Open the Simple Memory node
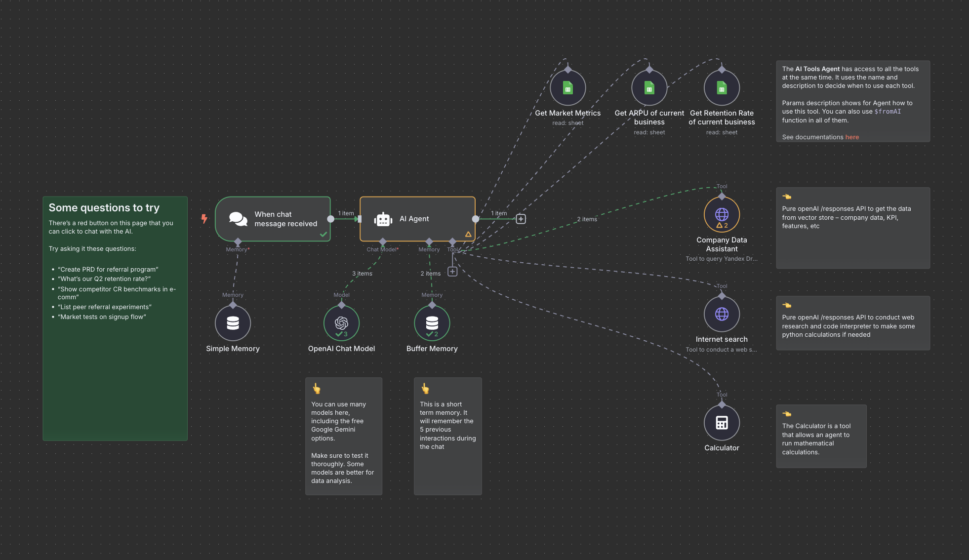 tap(233, 323)
